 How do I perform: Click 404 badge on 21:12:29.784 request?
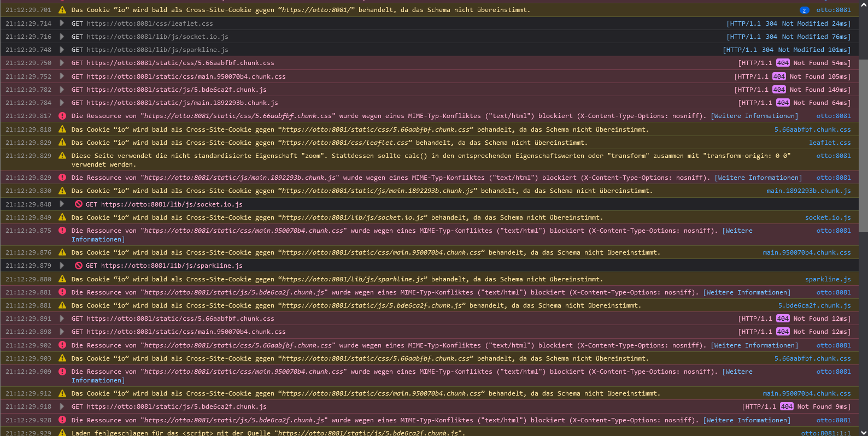[783, 103]
